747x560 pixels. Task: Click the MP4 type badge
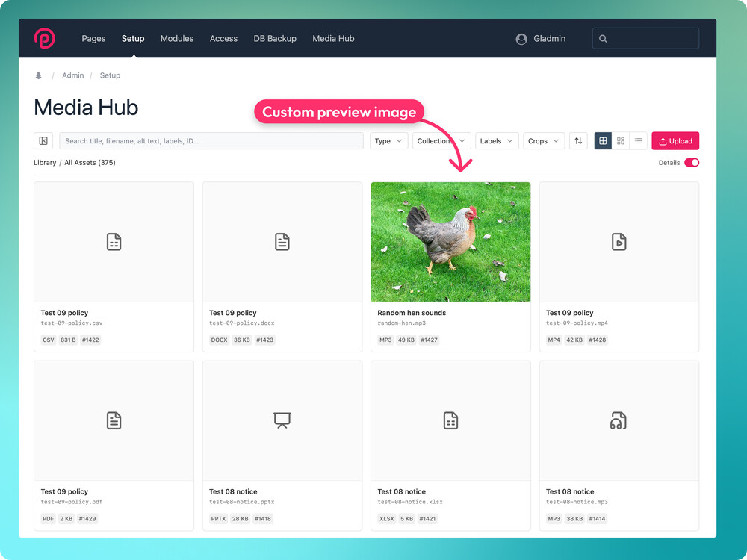click(x=554, y=340)
